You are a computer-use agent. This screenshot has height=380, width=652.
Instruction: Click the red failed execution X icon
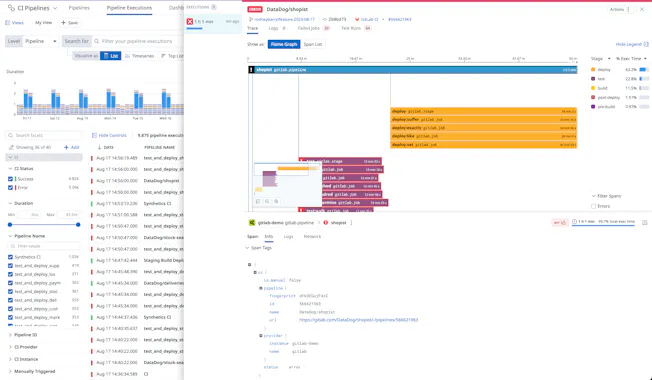pos(190,22)
